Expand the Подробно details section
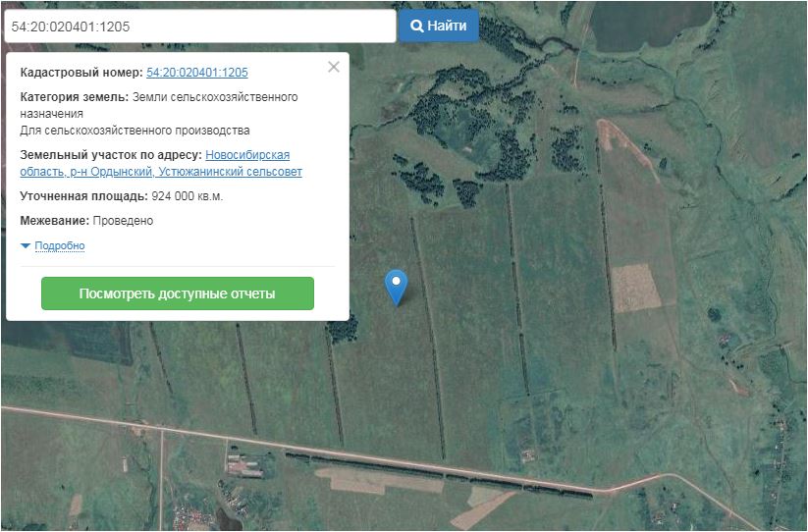This screenshot has width=808, height=532. click(x=60, y=246)
